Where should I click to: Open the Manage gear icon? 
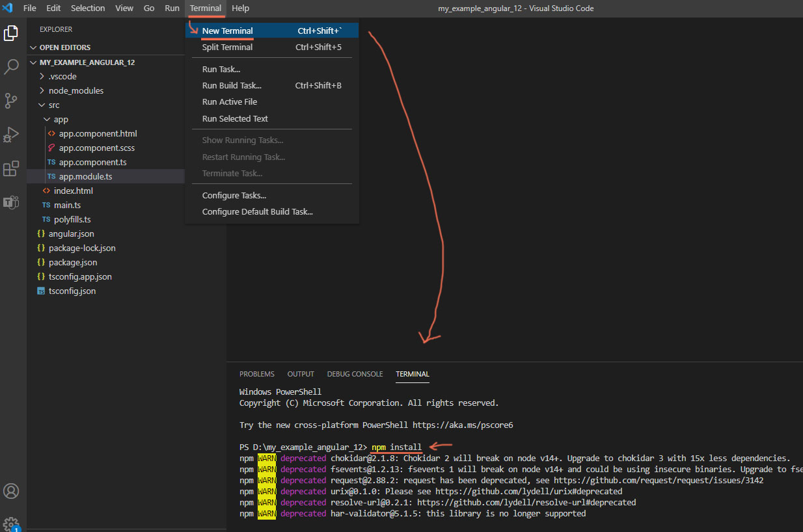pyautogui.click(x=11, y=523)
